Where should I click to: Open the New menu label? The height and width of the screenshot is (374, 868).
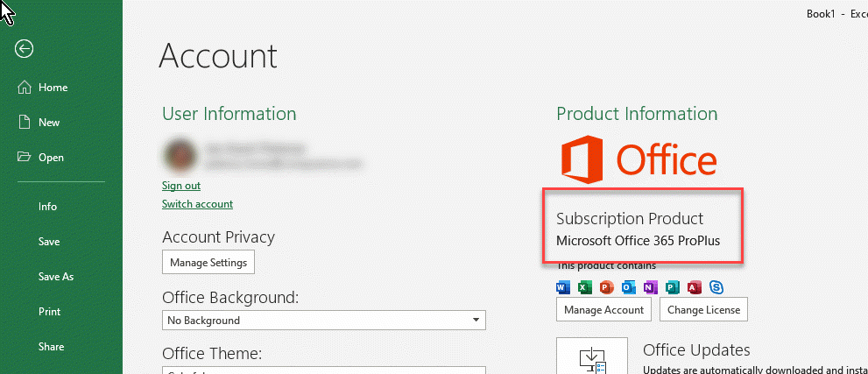coord(49,123)
